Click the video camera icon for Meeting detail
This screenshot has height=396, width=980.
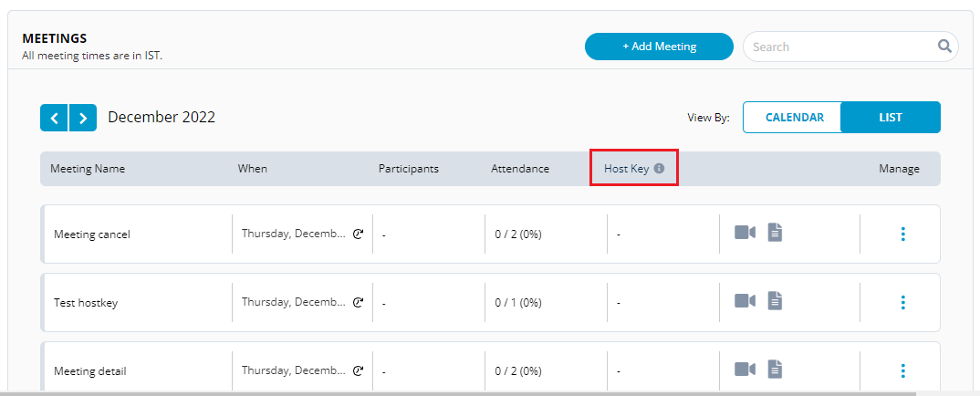point(745,369)
